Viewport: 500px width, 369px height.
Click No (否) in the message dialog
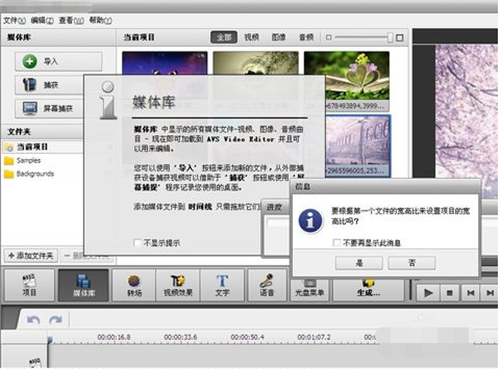[x=412, y=263]
